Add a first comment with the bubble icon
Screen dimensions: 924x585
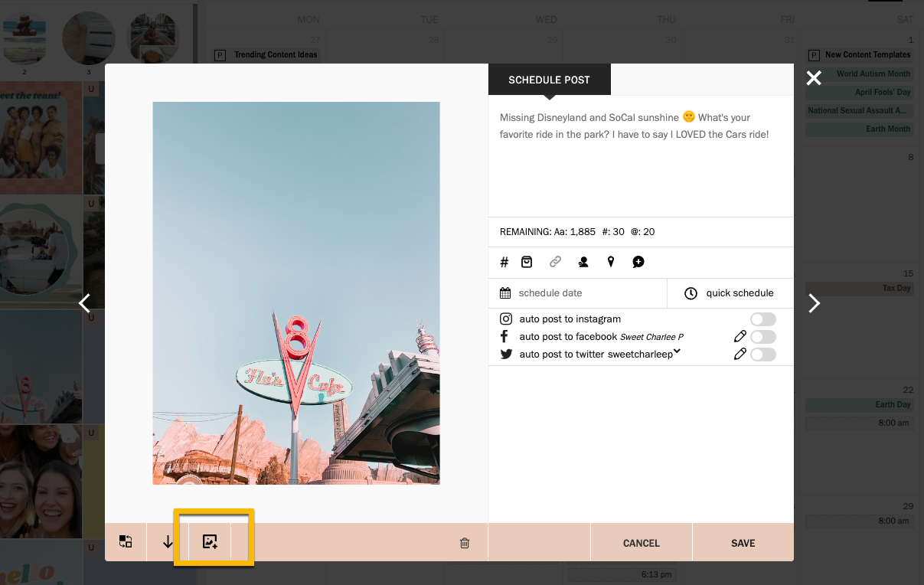coord(638,262)
